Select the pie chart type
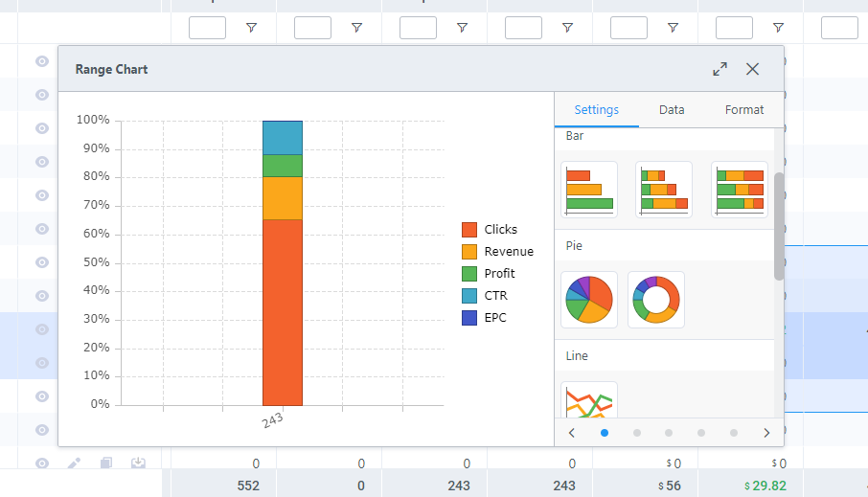The image size is (868, 497). pyautogui.click(x=589, y=300)
